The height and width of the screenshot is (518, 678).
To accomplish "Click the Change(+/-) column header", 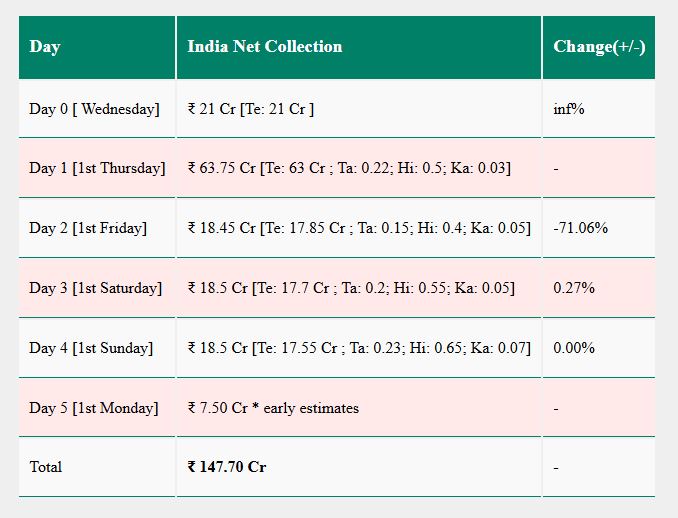I will 599,47.
